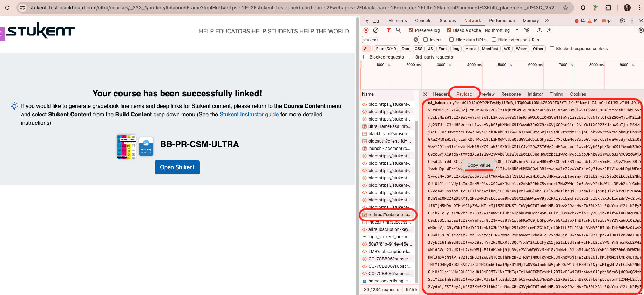This screenshot has width=644, height=295.
Task: Enable the Invert filter checkbox
Action: pos(426,40)
